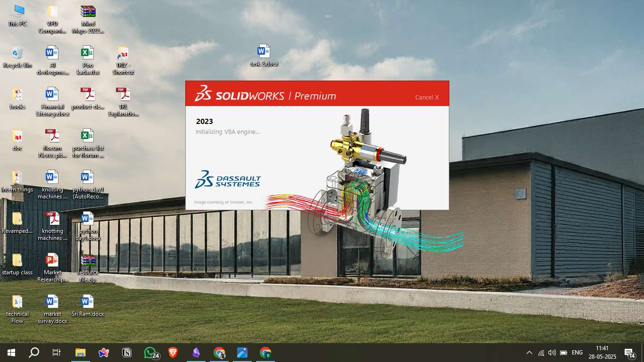Open resource file.zip archive icon
This screenshot has height=362, width=644.
click(x=88, y=268)
